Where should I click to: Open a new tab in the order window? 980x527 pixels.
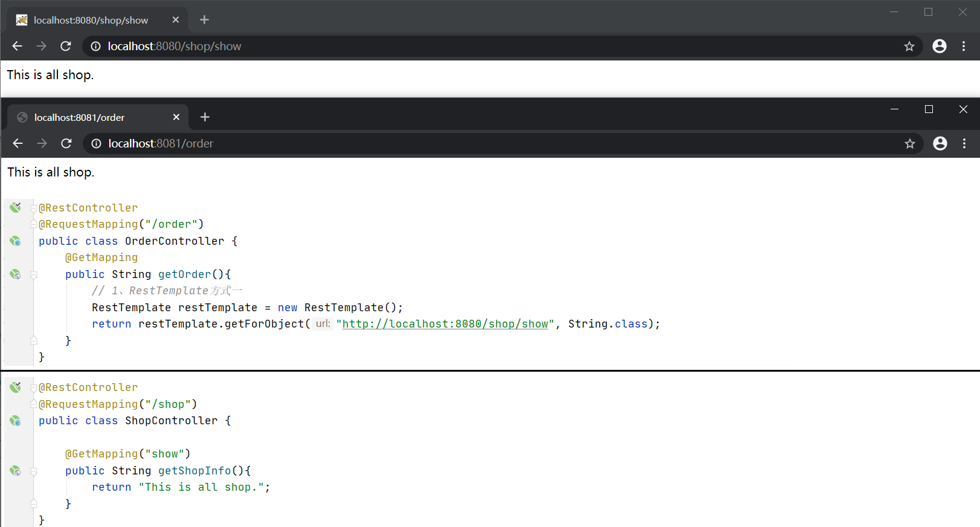tap(205, 117)
